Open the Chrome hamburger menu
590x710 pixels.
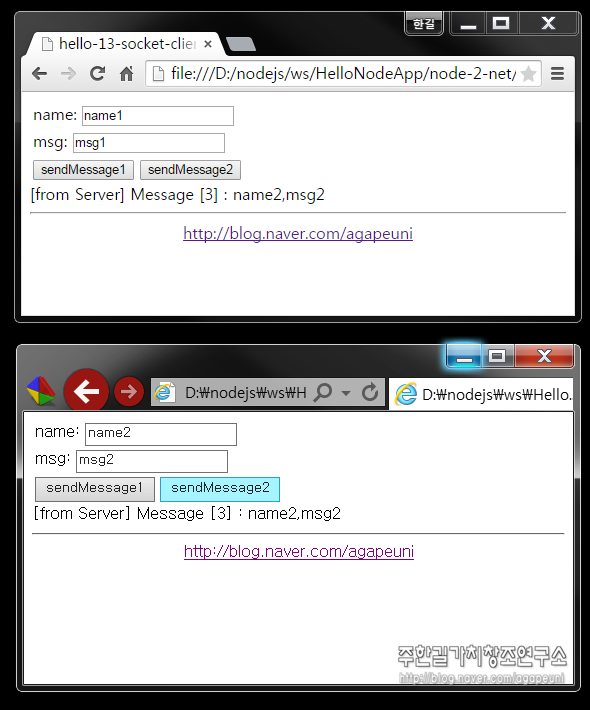tap(557, 73)
